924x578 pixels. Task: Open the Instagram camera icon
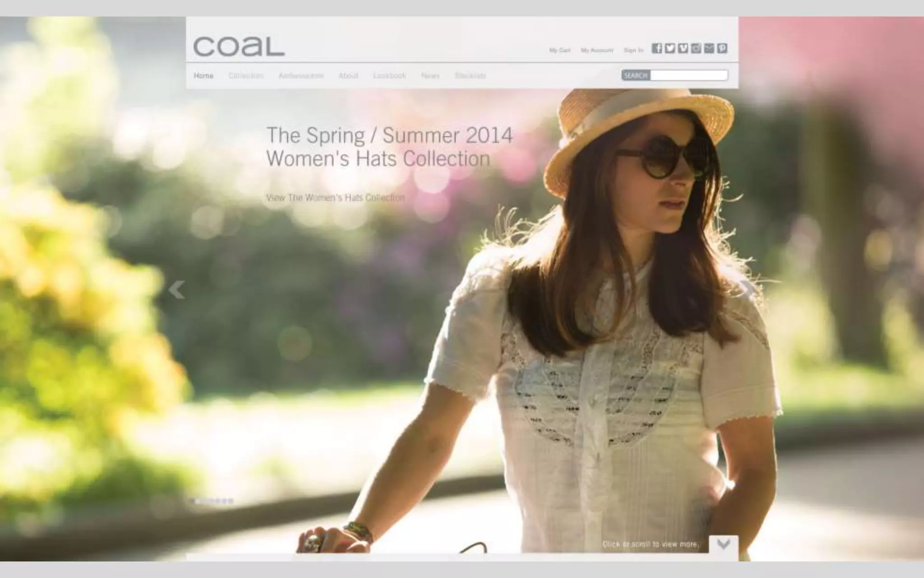coord(696,48)
